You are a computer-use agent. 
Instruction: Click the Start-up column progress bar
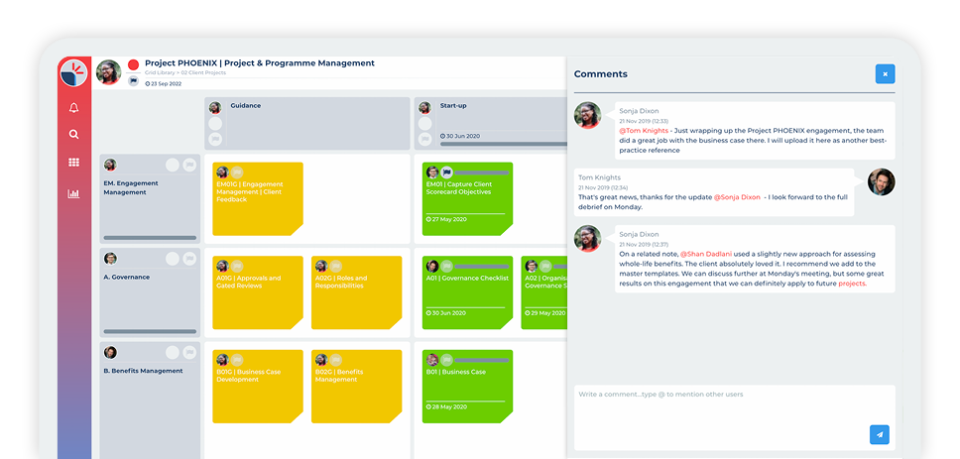(504, 144)
